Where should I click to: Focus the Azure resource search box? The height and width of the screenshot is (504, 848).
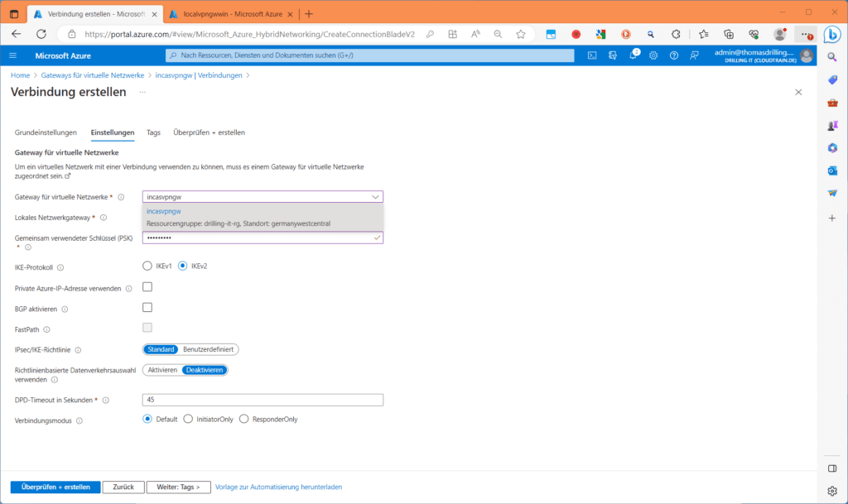point(370,55)
